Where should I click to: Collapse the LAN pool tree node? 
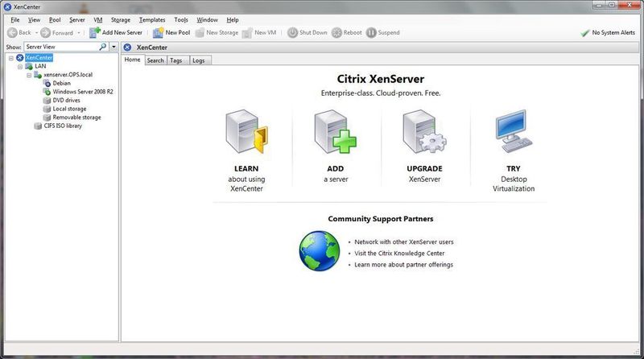point(20,67)
